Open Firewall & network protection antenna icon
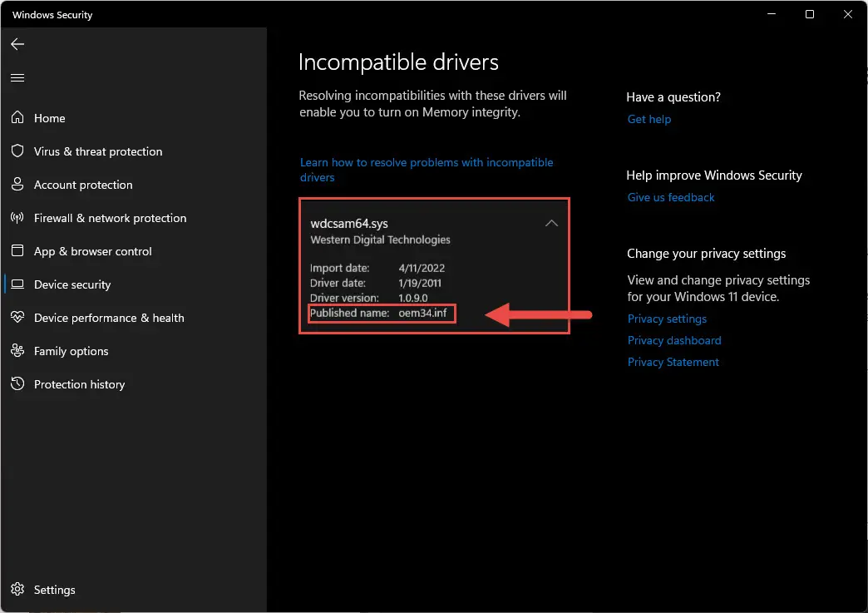The image size is (868, 613). click(17, 218)
